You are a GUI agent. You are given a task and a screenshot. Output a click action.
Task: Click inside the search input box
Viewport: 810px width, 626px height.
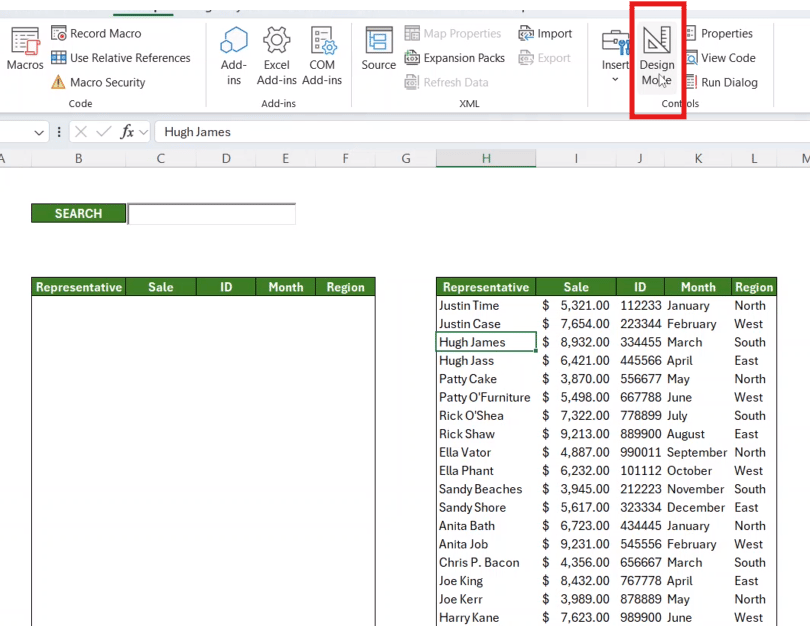(x=210, y=213)
